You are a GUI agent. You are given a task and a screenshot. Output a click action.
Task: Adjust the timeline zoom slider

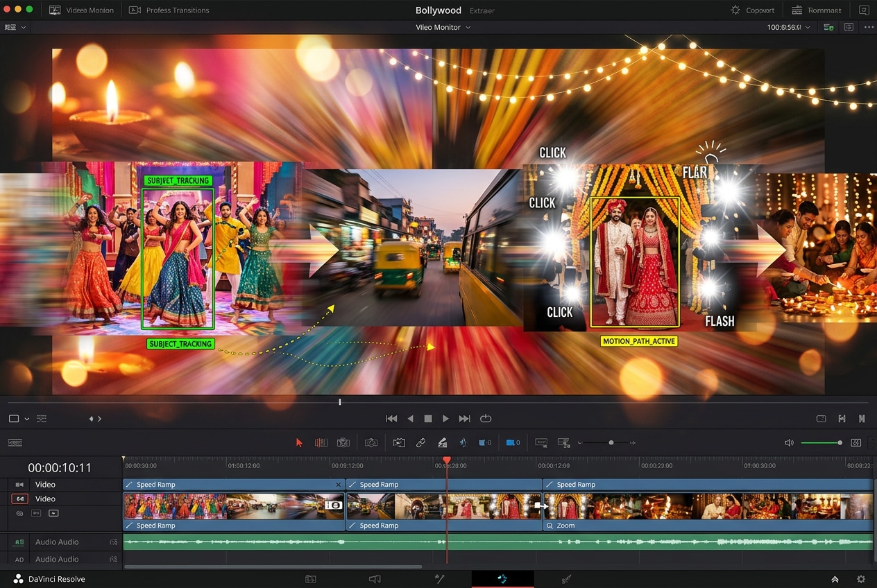click(x=611, y=442)
